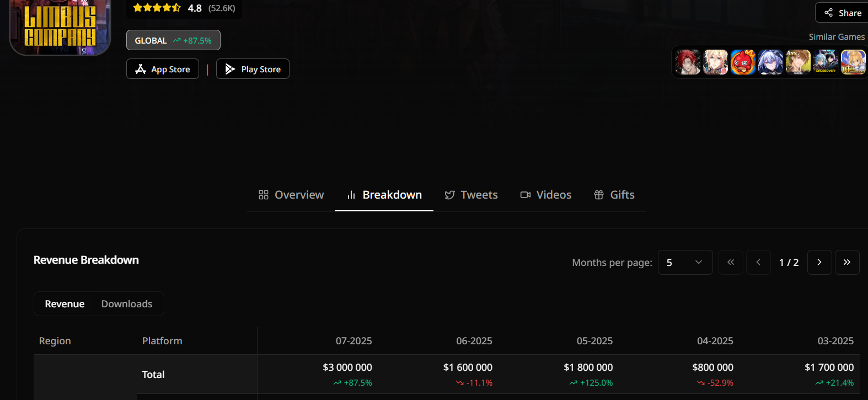Click the $1 800 000 revenue value
The height and width of the screenshot is (400, 868).
click(588, 367)
